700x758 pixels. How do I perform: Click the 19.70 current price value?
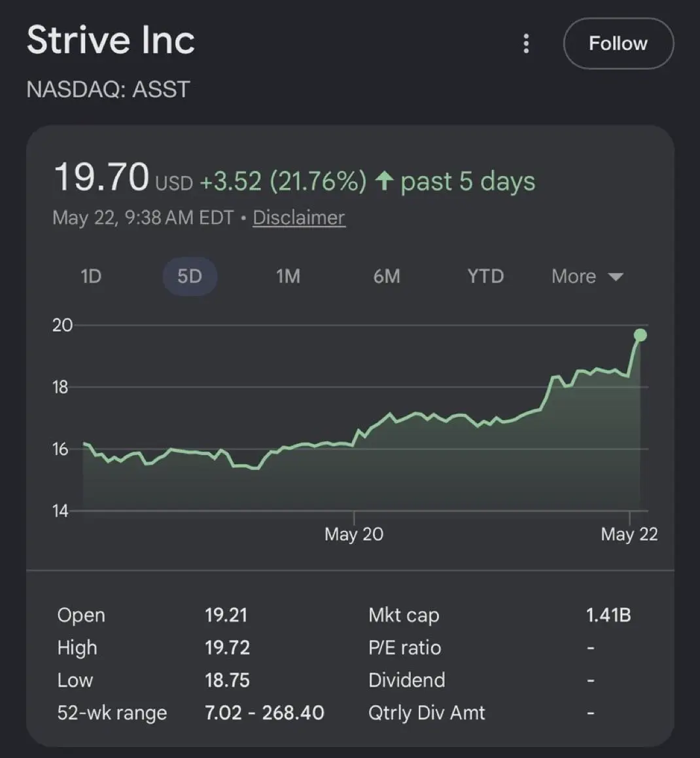coord(101,177)
